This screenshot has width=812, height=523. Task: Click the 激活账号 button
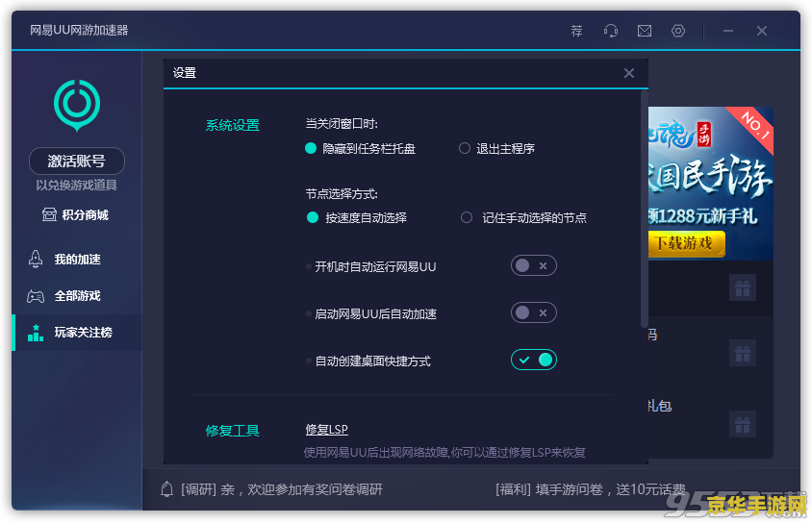[x=77, y=161]
